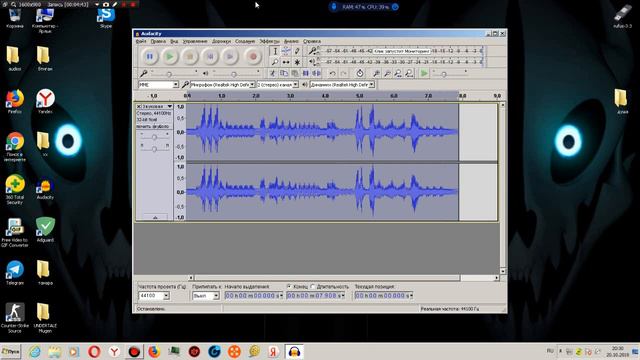The image size is (640, 360).
Task: Select the Time Shift tool
Action: pyautogui.click(x=286, y=62)
